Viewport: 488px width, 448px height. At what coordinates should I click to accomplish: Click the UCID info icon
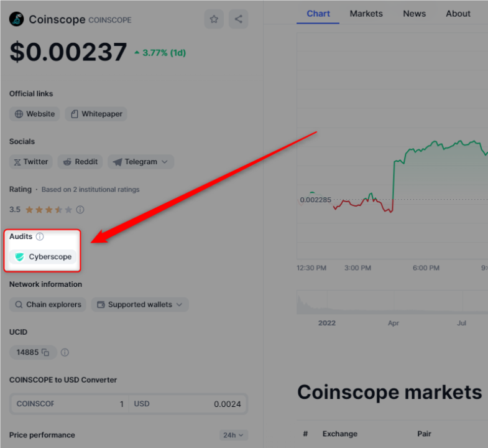[x=65, y=352]
